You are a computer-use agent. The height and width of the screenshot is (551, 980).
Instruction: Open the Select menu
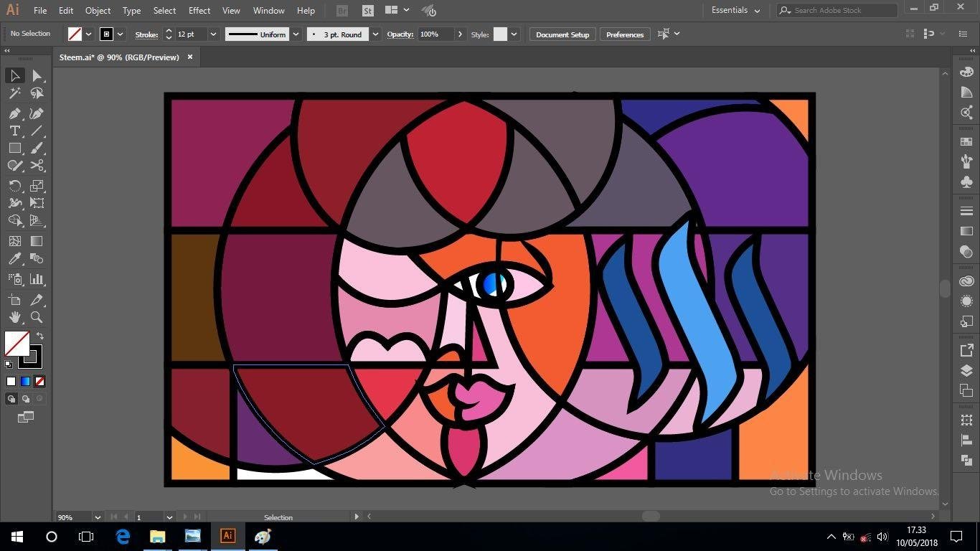[164, 11]
